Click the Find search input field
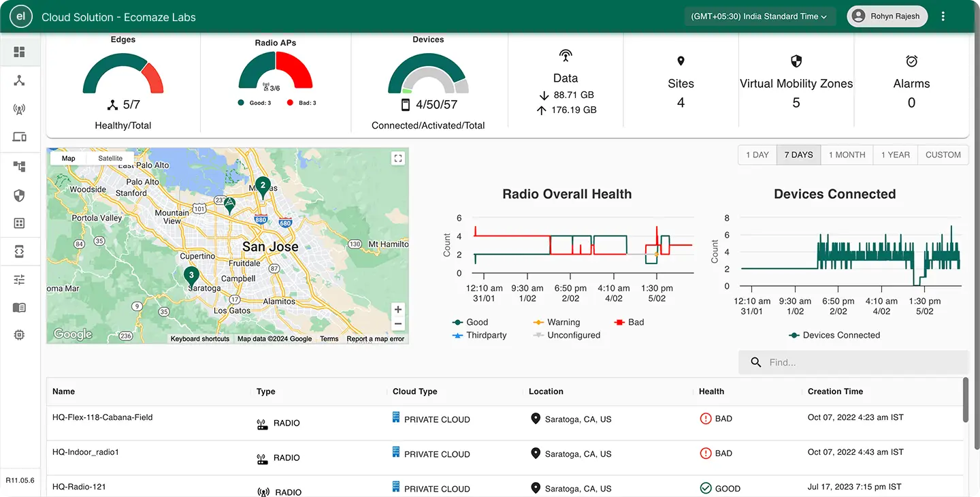The height and width of the screenshot is (497, 980). [853, 362]
